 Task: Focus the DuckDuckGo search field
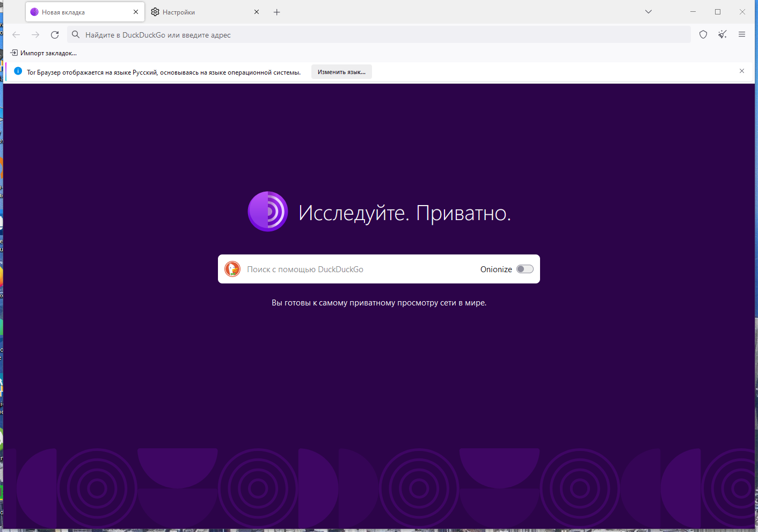point(379,269)
